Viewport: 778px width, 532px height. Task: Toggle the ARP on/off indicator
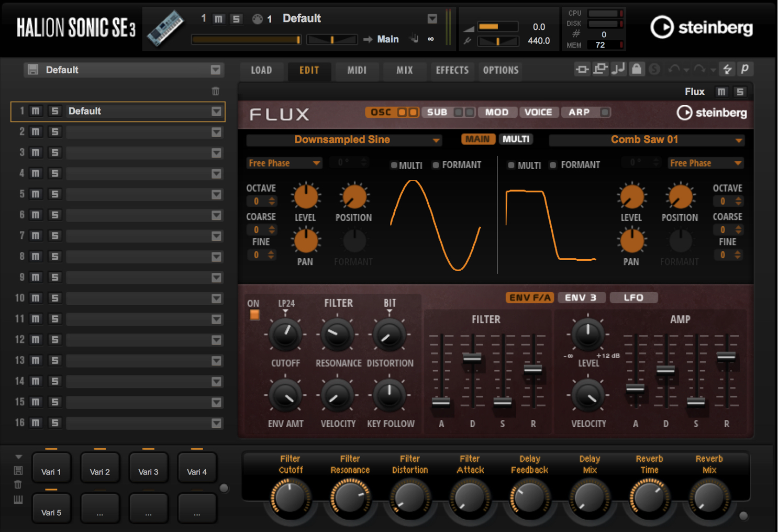point(604,112)
